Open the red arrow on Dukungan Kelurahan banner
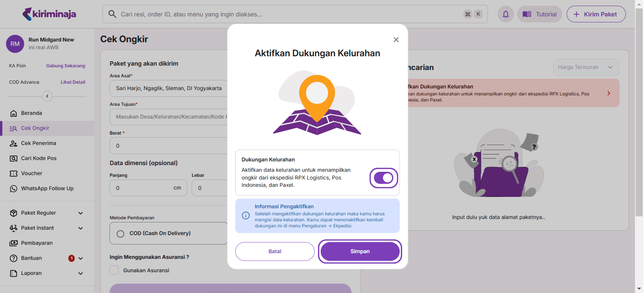Image resolution: width=644 pixels, height=293 pixels. coord(608,93)
